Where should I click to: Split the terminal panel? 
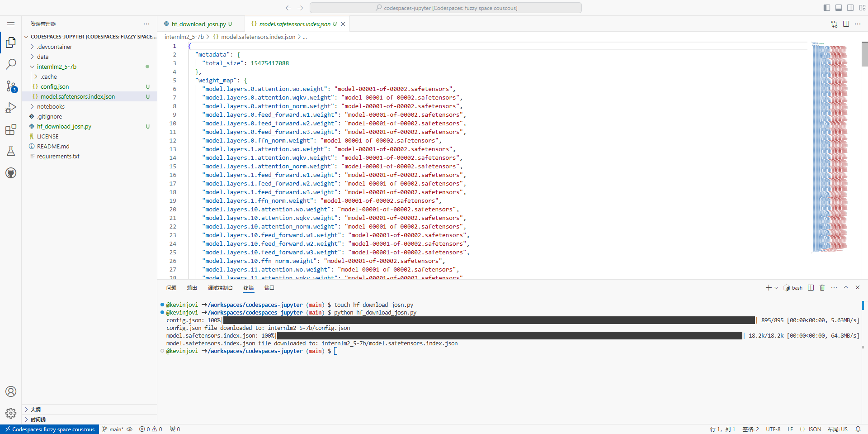pos(811,288)
